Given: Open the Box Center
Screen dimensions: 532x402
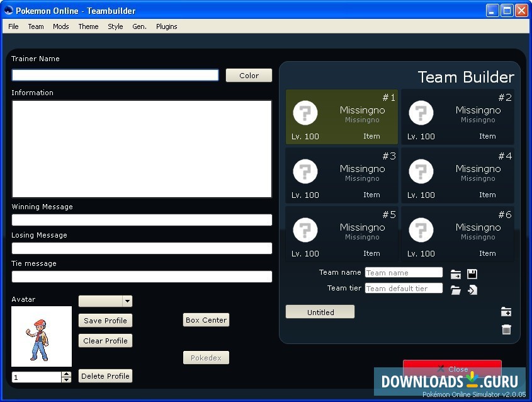Looking at the screenshot, I should (206, 320).
